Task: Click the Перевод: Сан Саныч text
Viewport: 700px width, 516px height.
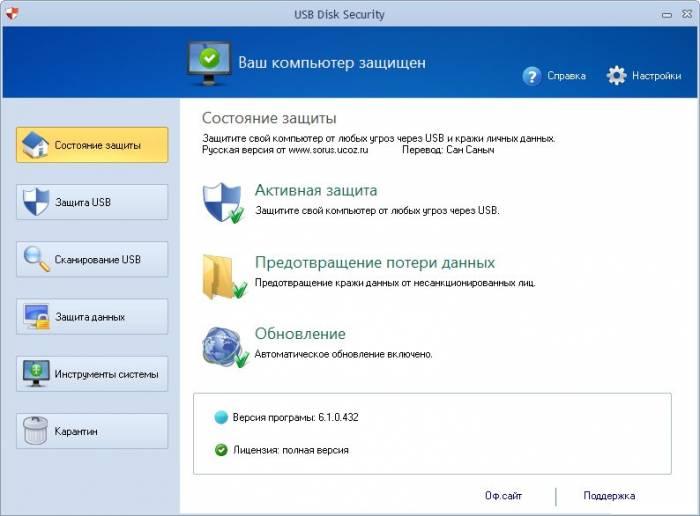Action: (448, 150)
